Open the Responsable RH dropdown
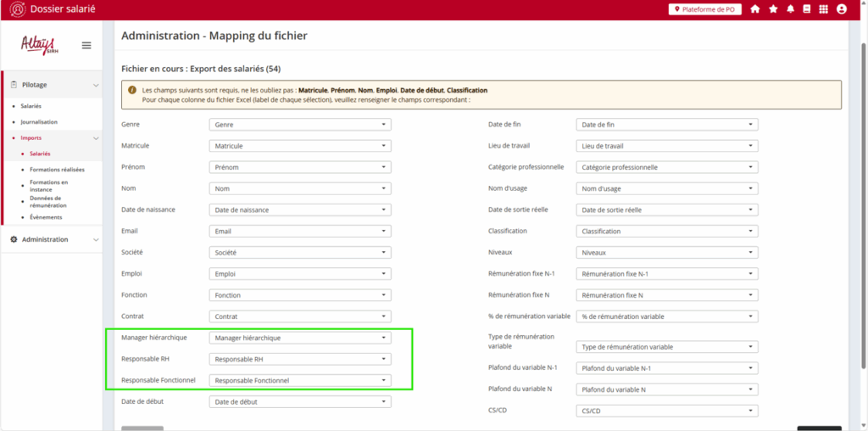868x431 pixels. pos(300,359)
